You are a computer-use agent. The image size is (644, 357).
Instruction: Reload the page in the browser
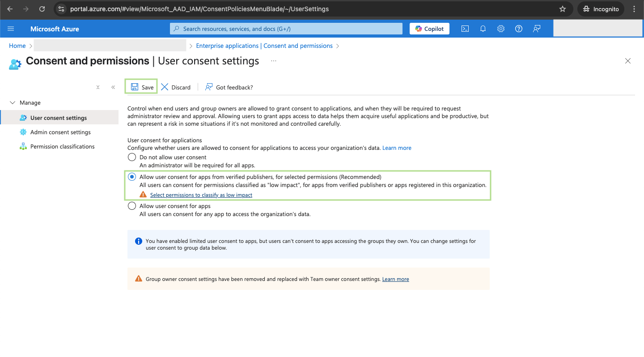pos(42,9)
